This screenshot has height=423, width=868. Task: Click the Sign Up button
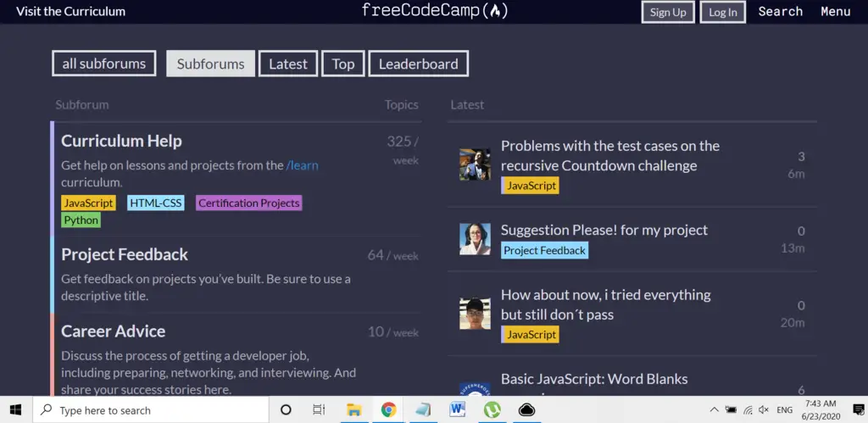tap(668, 12)
